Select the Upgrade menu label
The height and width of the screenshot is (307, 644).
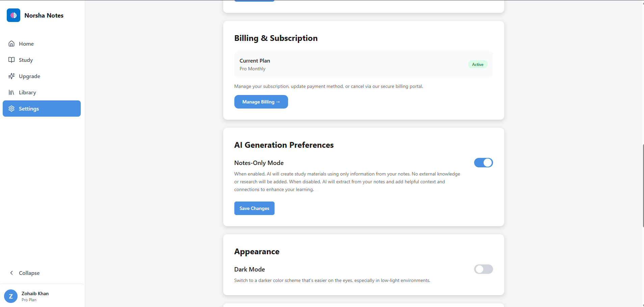pyautogui.click(x=29, y=76)
